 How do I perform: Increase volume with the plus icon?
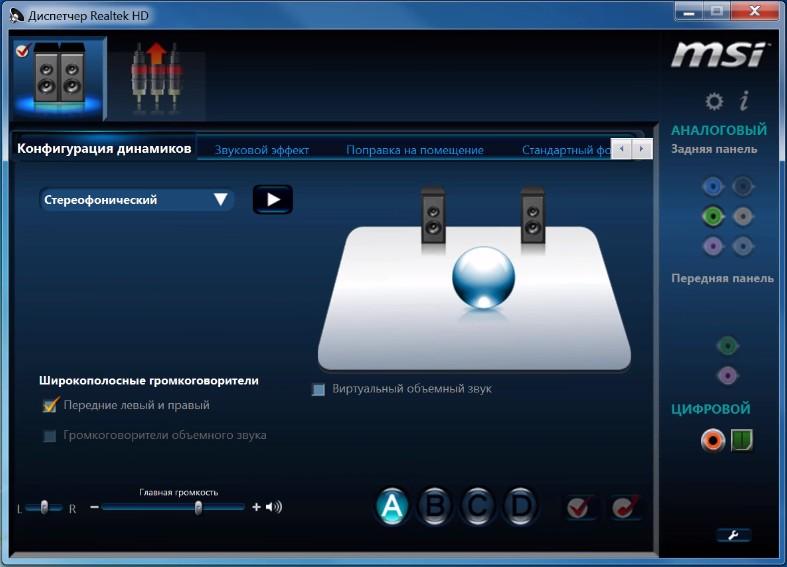(x=256, y=507)
